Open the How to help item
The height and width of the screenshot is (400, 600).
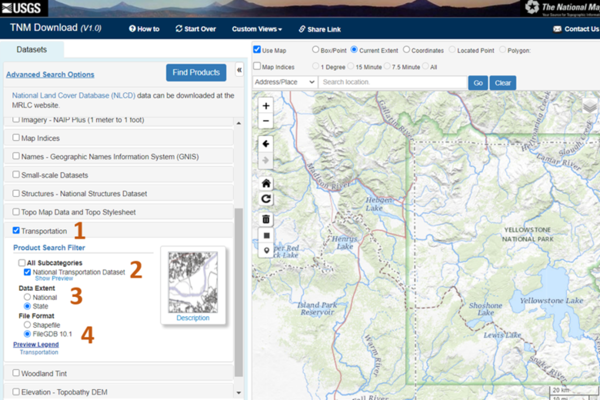point(144,29)
